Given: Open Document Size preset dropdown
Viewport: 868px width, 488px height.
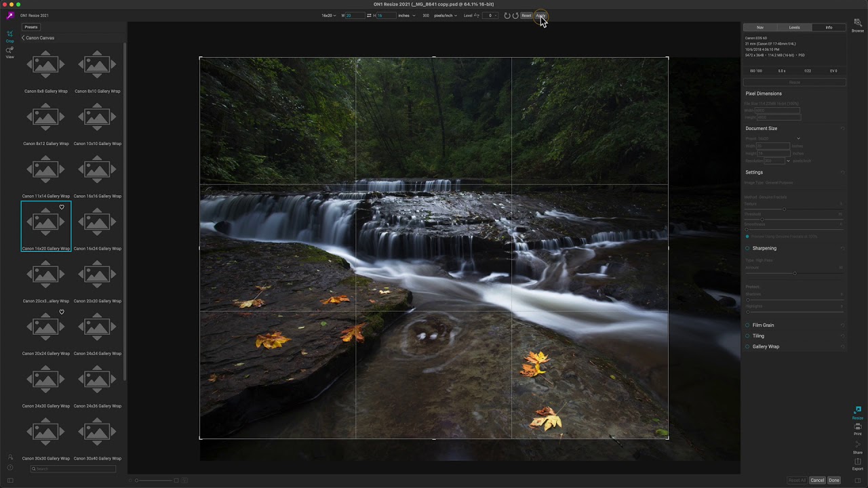Looking at the screenshot, I should (x=798, y=138).
